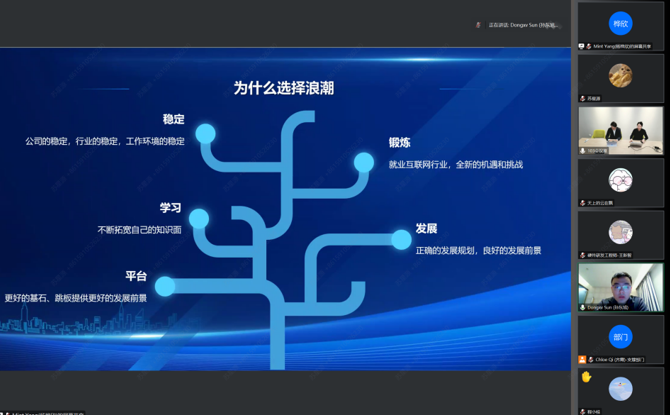Click the microphone icon beside Dongxe Sun's tile name
The image size is (670, 415).
pos(583,307)
